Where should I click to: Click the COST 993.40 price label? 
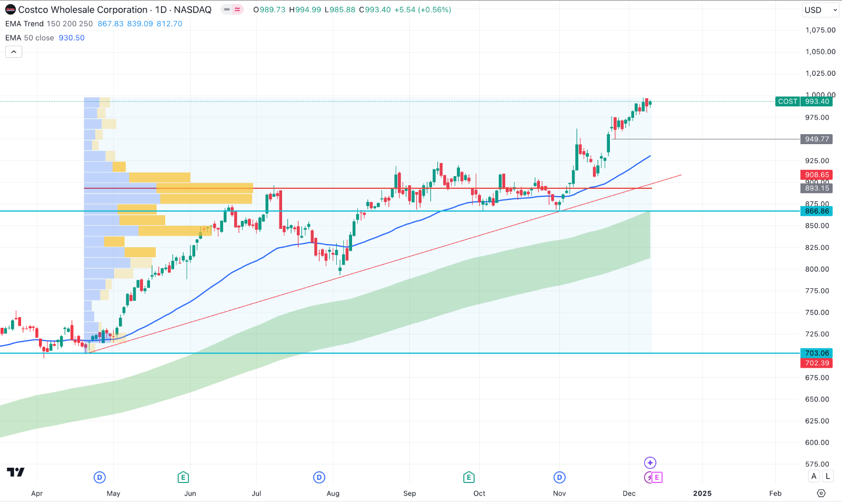[x=804, y=102]
